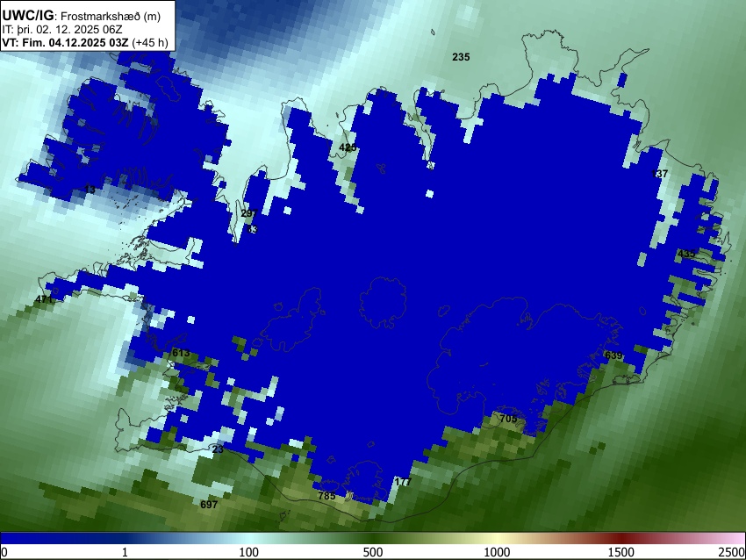Image resolution: width=746 pixels, height=560 pixels.
Task: Click the 235 value on the map
Action: tap(461, 57)
